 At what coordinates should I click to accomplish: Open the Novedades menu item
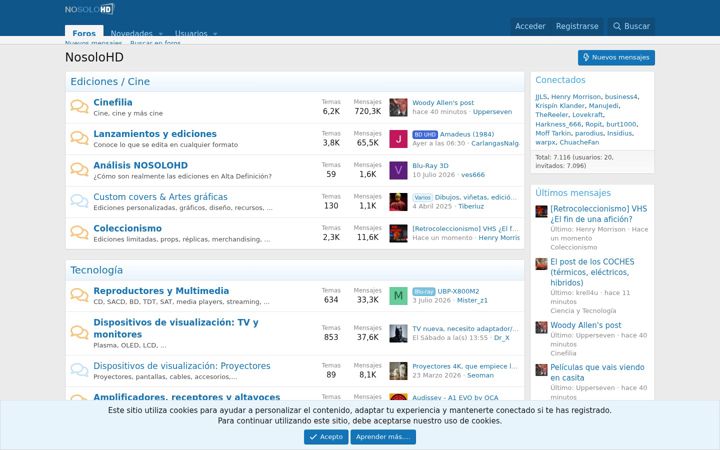pos(131,34)
